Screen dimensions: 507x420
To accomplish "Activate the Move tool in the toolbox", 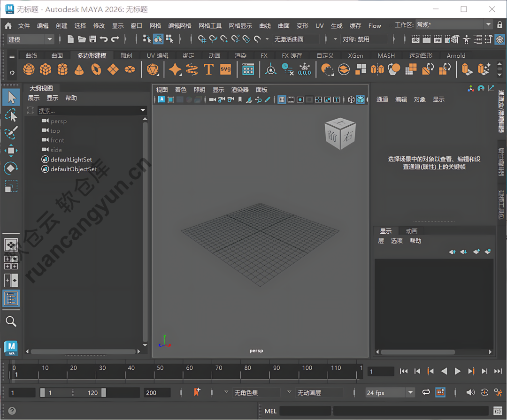I will [12, 150].
